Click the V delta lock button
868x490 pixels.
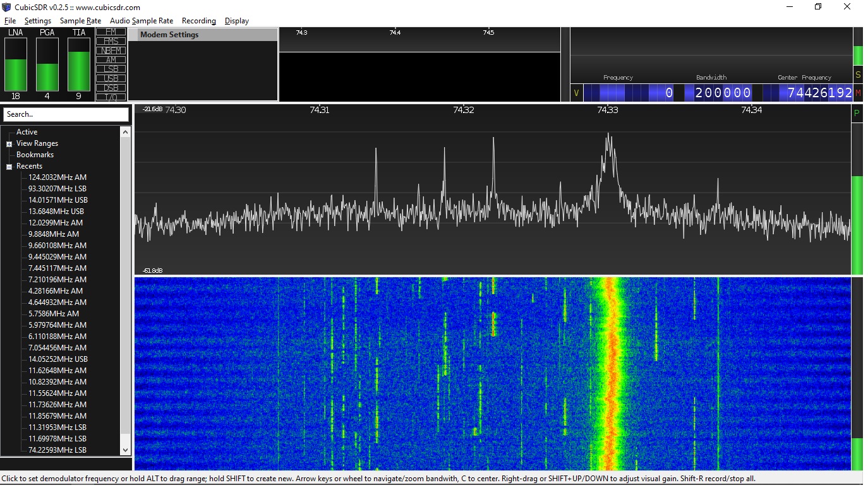pyautogui.click(x=576, y=93)
